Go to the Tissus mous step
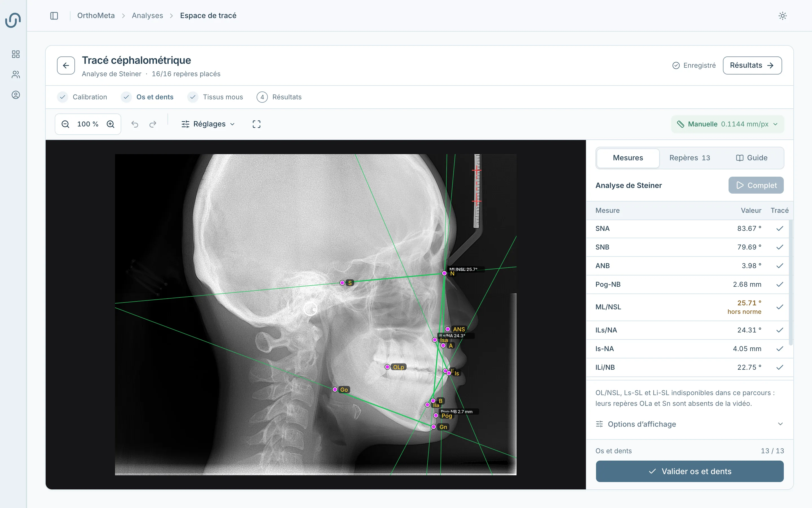812x508 pixels. click(215, 97)
